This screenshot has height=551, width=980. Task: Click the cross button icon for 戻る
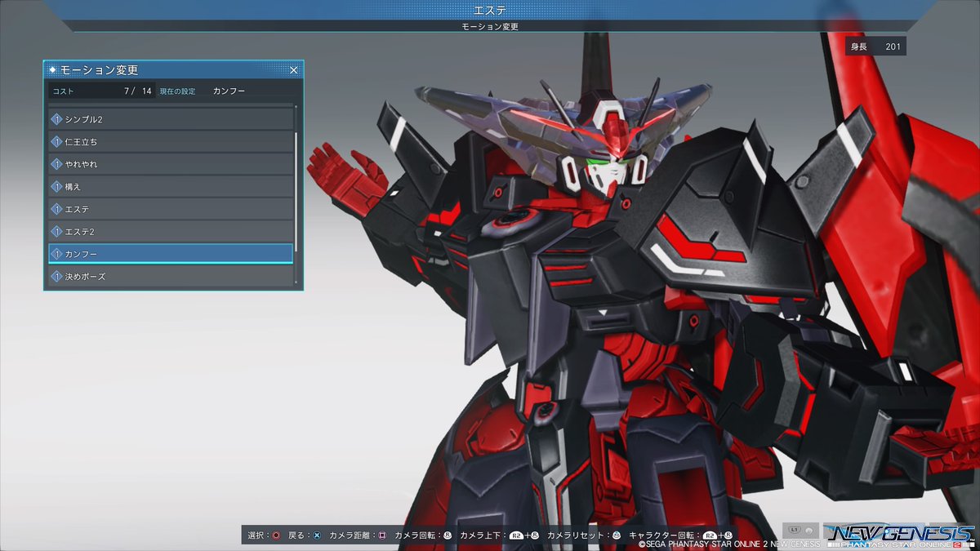pos(316,535)
